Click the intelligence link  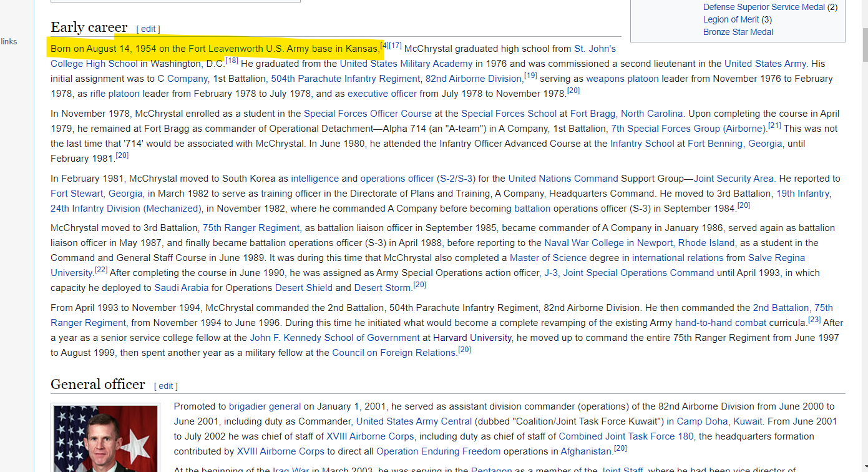coord(315,179)
